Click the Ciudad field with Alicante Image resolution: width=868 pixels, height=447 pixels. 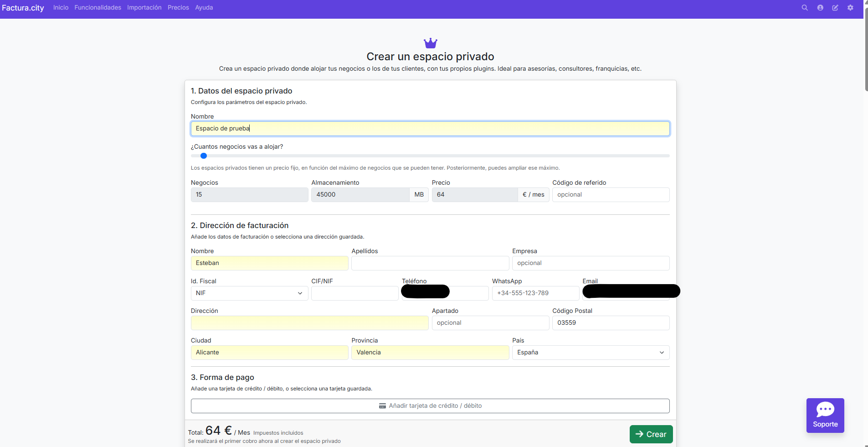[269, 353]
